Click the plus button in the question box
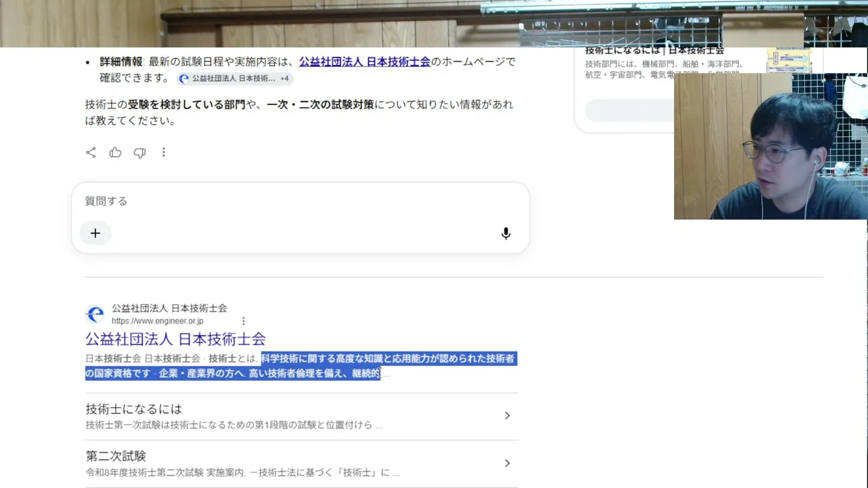 tap(95, 233)
